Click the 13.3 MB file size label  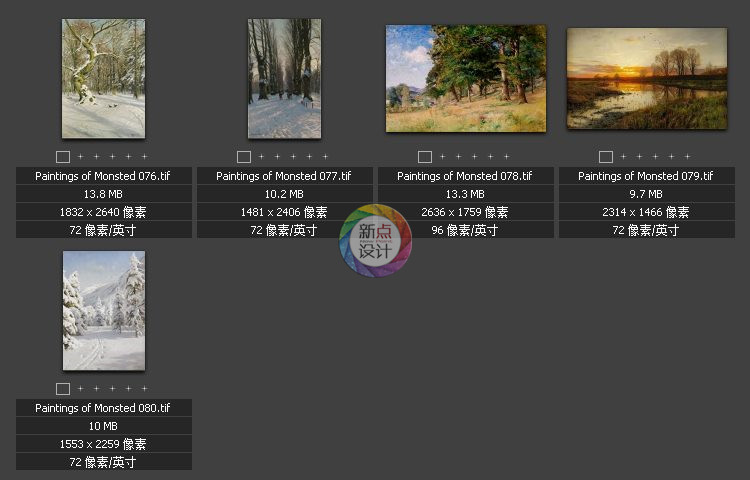click(465, 194)
